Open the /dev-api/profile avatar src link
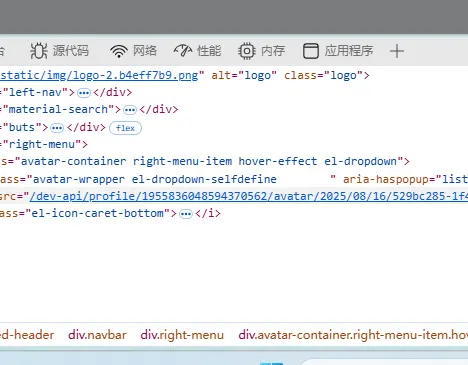The image size is (468, 365). tap(249, 196)
